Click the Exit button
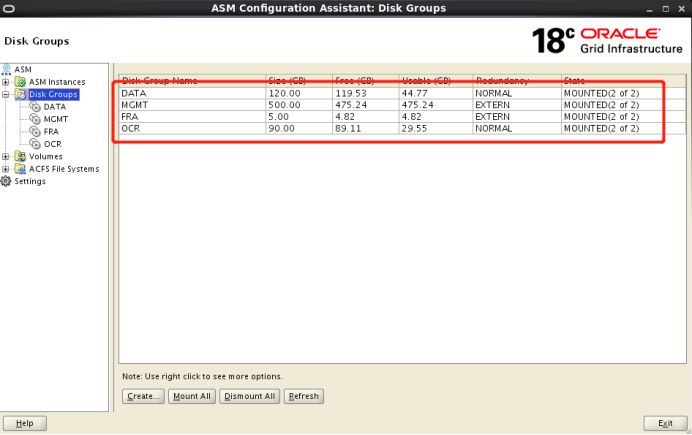This screenshot has height=435, width=692. click(665, 423)
